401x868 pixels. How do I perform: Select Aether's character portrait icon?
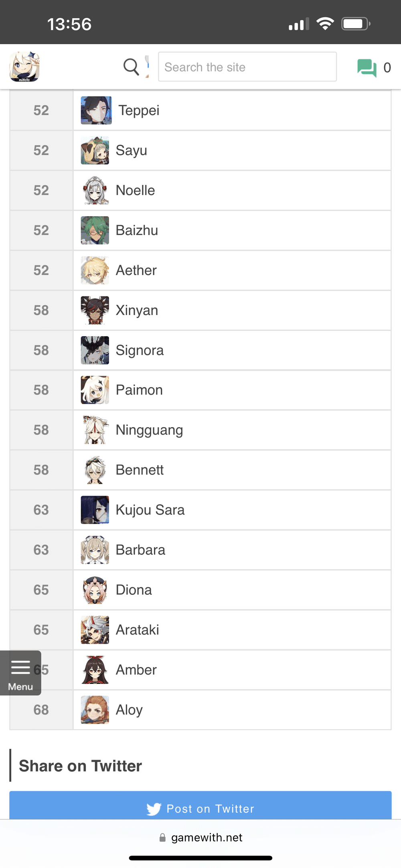95,270
